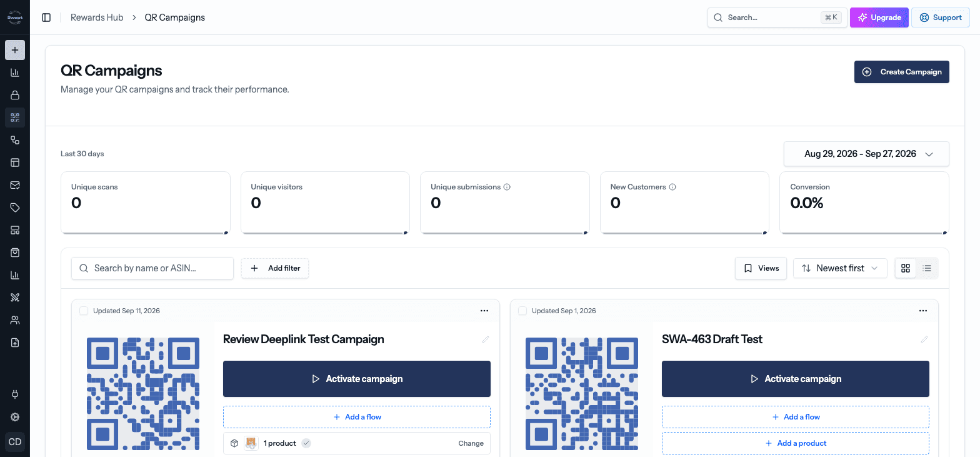Click the 1 product label
This screenshot has width=980, height=457.
pos(279,443)
